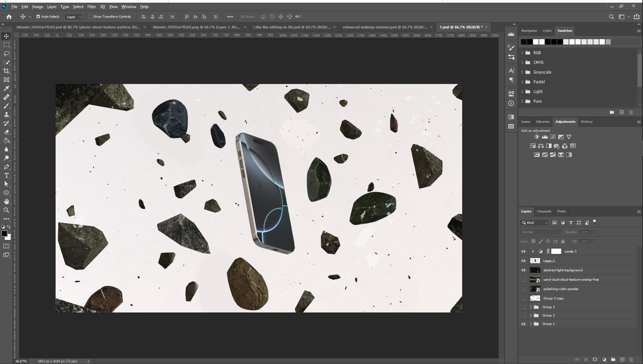This screenshot has height=364, width=643.
Task: Select the Crop tool
Action: tap(6, 71)
